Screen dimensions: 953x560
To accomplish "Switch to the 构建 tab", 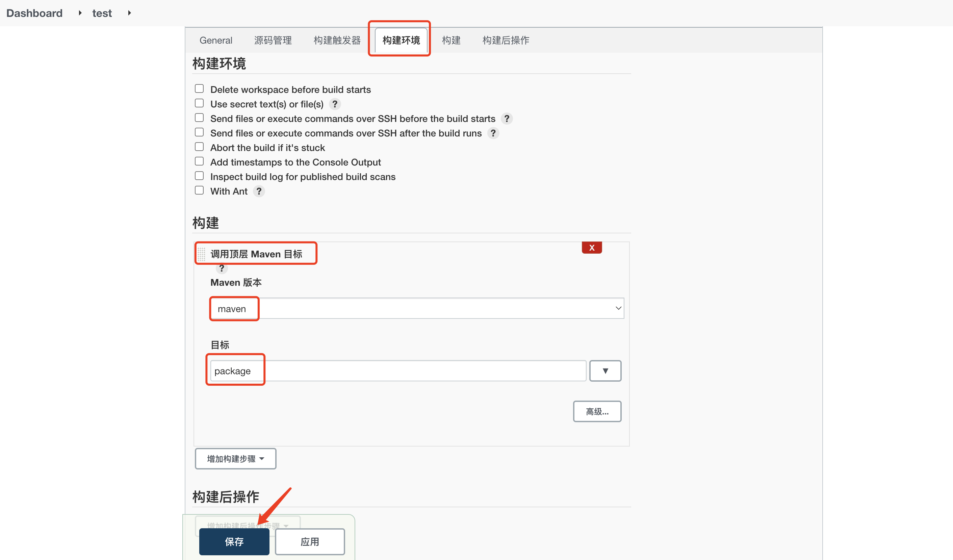I will point(451,40).
